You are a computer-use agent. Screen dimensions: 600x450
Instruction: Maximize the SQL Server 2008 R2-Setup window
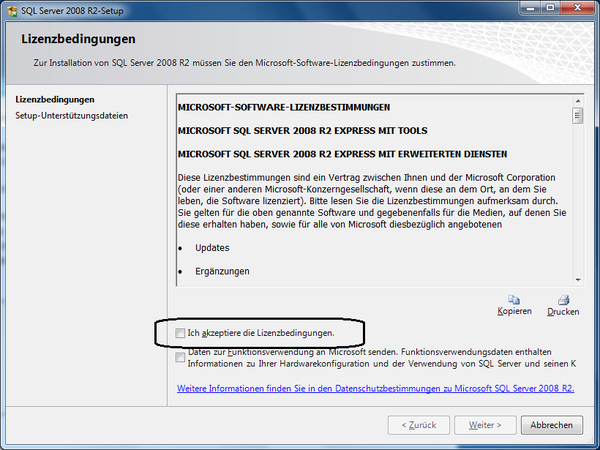[x=550, y=8]
